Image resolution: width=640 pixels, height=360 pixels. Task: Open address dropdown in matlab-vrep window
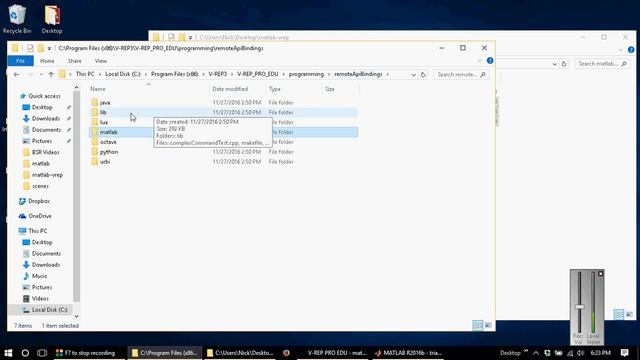[554, 64]
